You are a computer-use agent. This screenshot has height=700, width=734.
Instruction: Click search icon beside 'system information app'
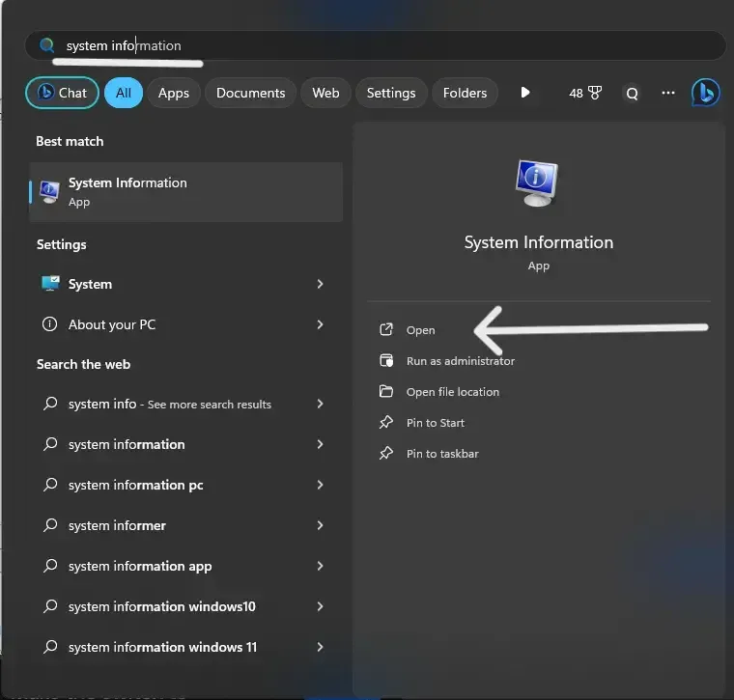(x=50, y=565)
